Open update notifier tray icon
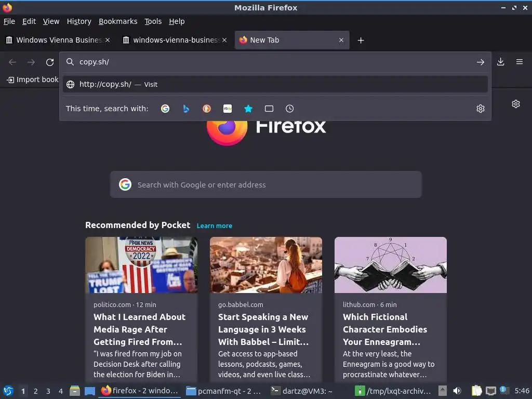 pyautogui.click(x=503, y=390)
